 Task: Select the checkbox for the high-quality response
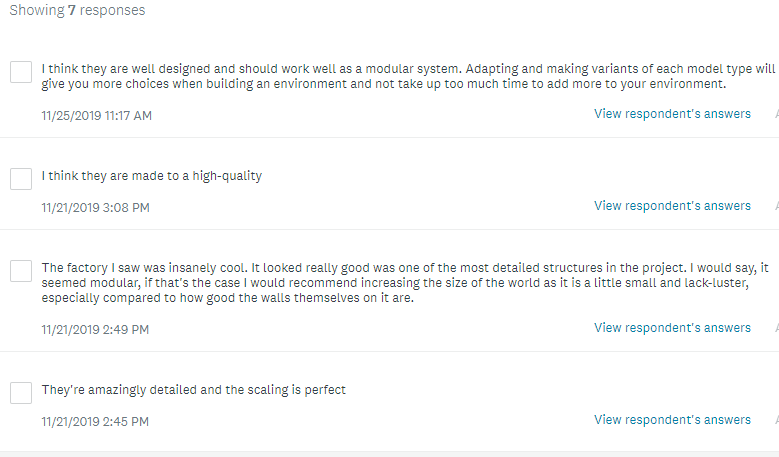[21, 179]
